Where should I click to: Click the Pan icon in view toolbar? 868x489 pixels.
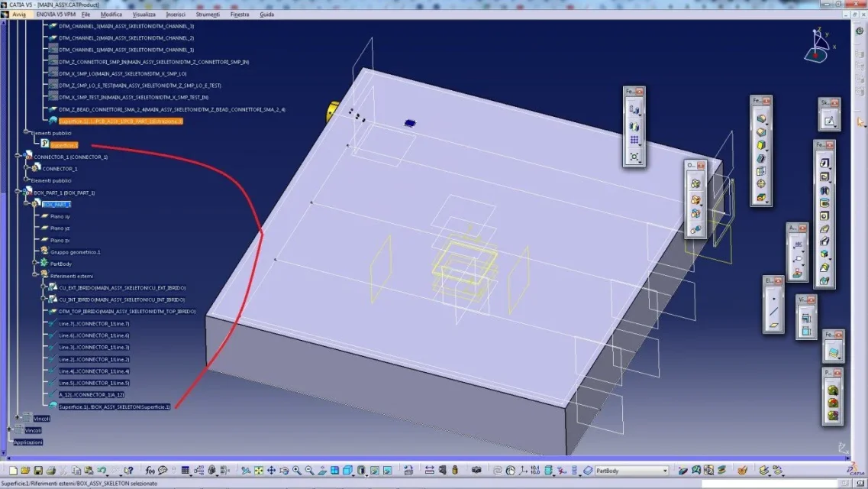tap(271, 471)
